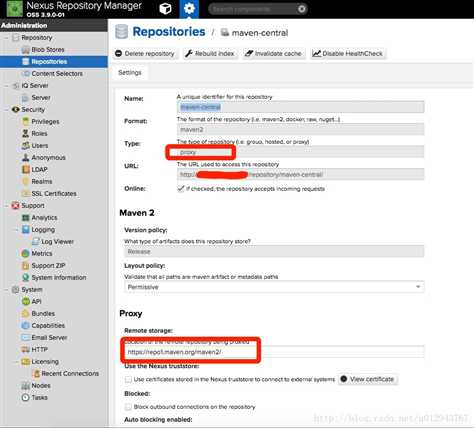The image size is (474, 428).
Task: Open the Layout policy Permissive dropdown
Action: point(274,287)
